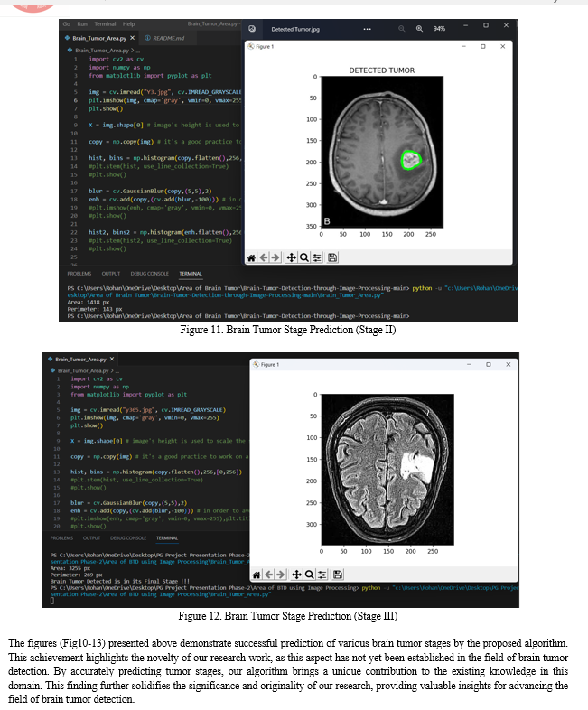Click Forward arrow in Figure 11 matplotlib toolbar
Image resolution: width=588 pixels, height=710 pixels.
(275, 257)
